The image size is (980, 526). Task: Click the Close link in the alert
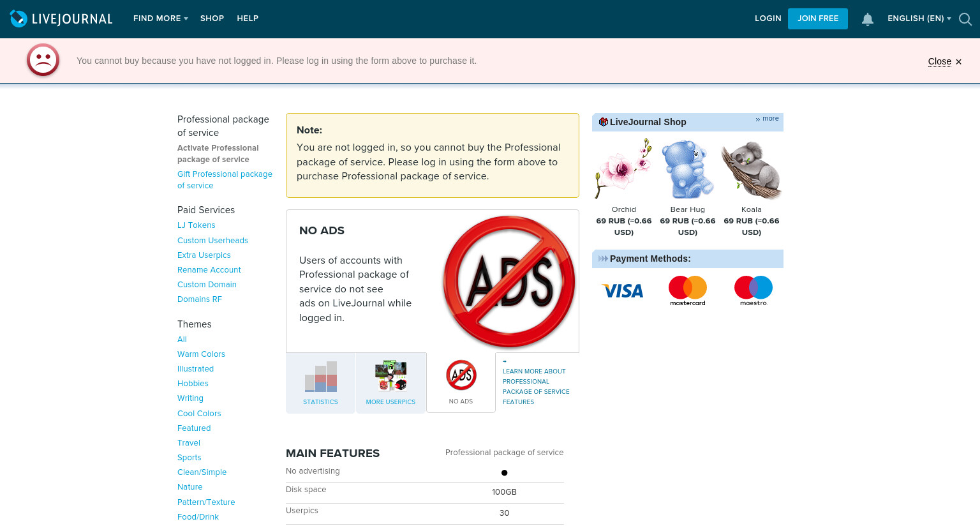[939, 61]
